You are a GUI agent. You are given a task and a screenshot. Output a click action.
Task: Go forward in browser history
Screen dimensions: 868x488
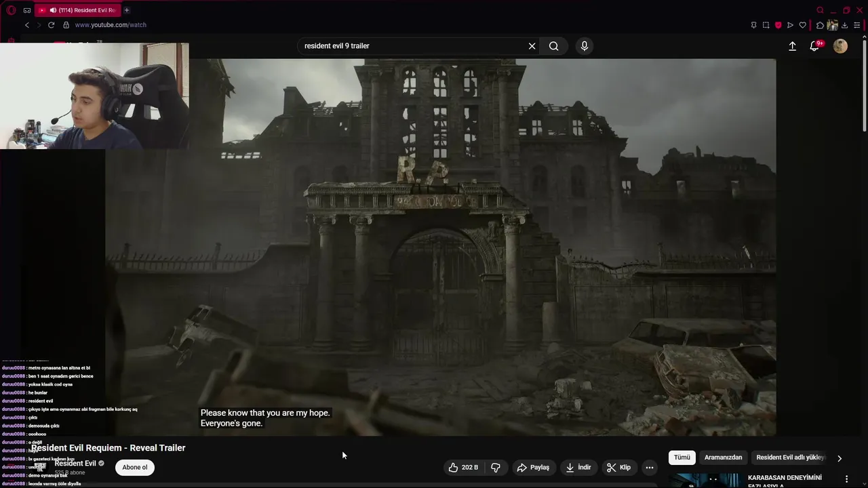pyautogui.click(x=39, y=25)
